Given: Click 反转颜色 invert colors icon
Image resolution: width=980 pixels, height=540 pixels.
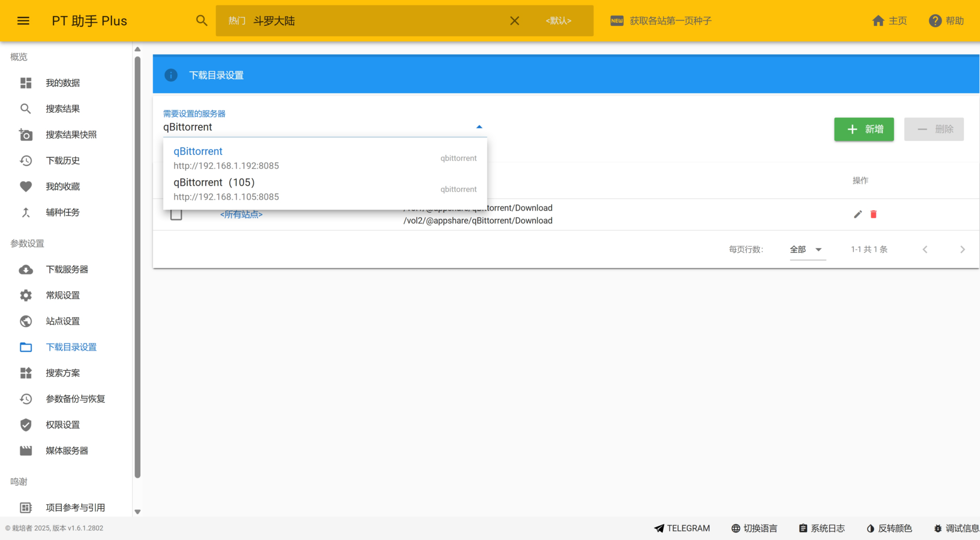Looking at the screenshot, I should 870,529.
